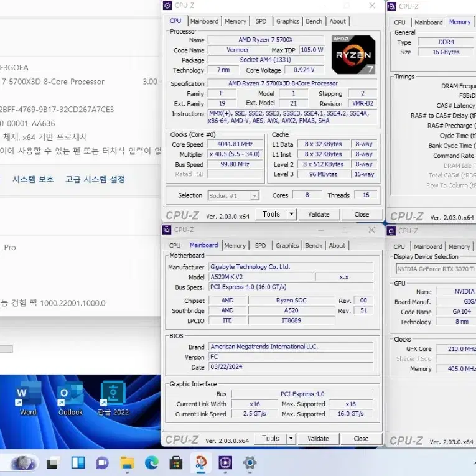Click Close button in the Mainboard window
476x476 pixels.
[x=361, y=439]
